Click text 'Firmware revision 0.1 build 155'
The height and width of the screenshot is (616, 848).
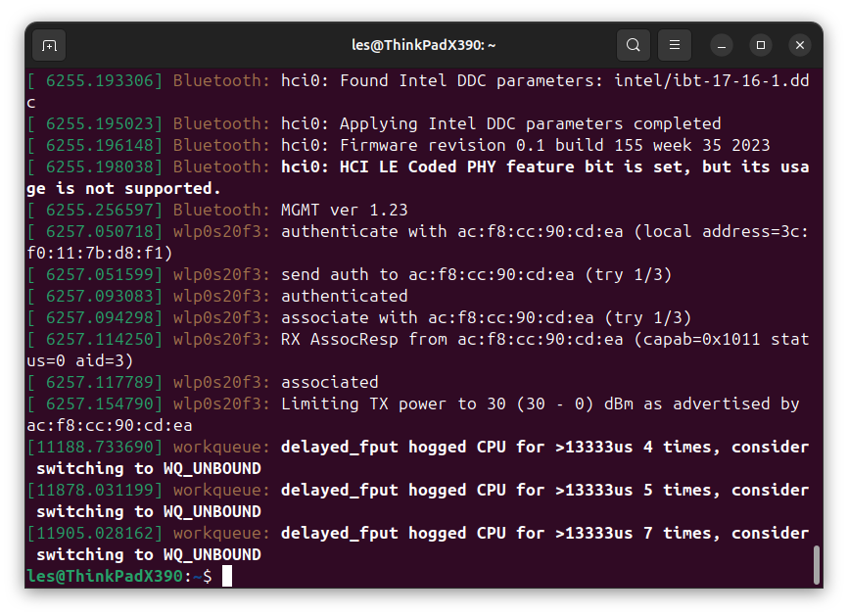491,146
